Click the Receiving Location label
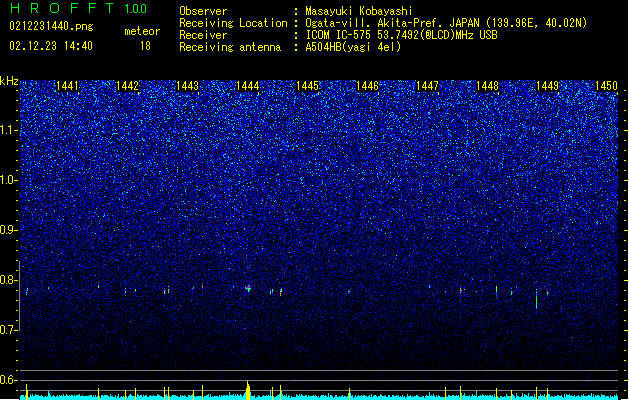The width and height of the screenshot is (629, 400). pyautogui.click(x=233, y=23)
